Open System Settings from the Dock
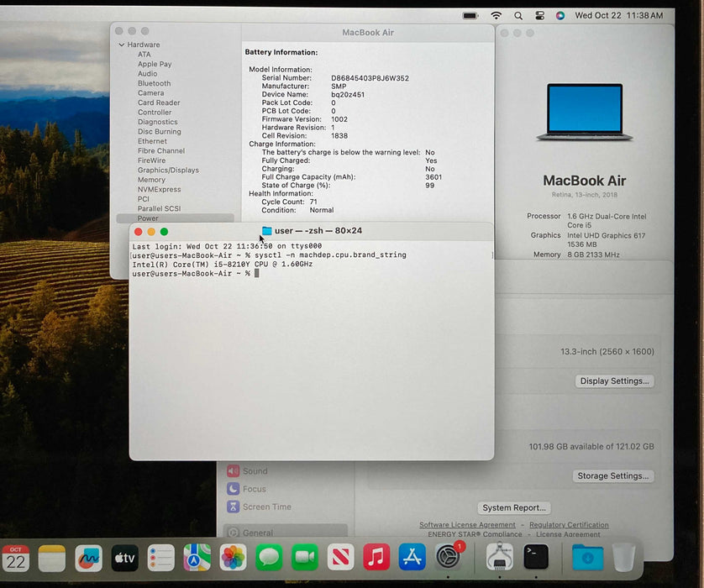The width and height of the screenshot is (704, 588). [x=448, y=557]
